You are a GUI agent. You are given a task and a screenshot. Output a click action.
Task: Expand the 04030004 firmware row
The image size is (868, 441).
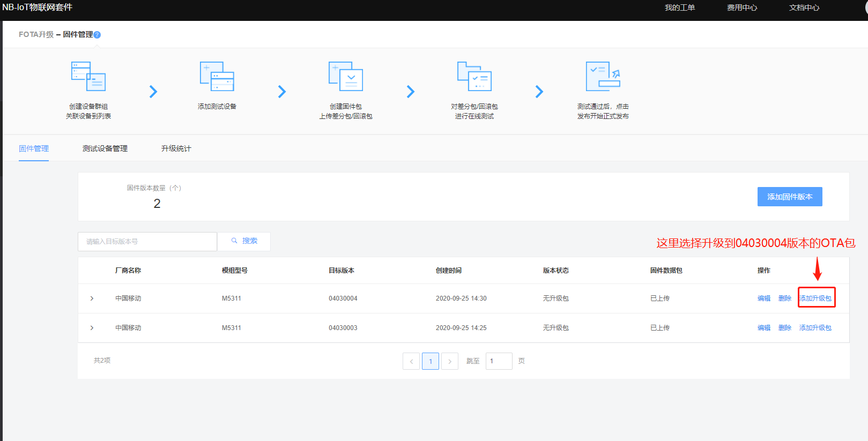click(92, 298)
